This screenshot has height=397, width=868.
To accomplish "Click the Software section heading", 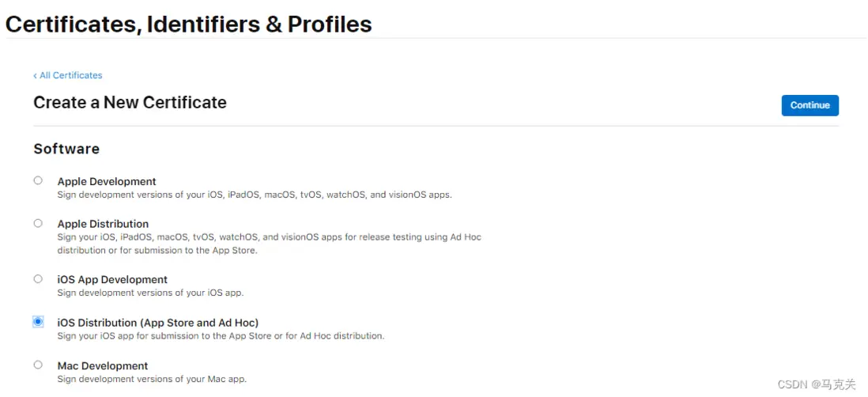I will [66, 149].
